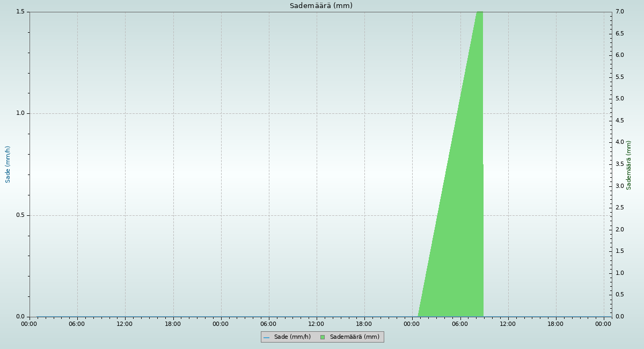Click the 1.0 label on the left axis
The width and height of the screenshot is (644, 349).
[x=20, y=113]
